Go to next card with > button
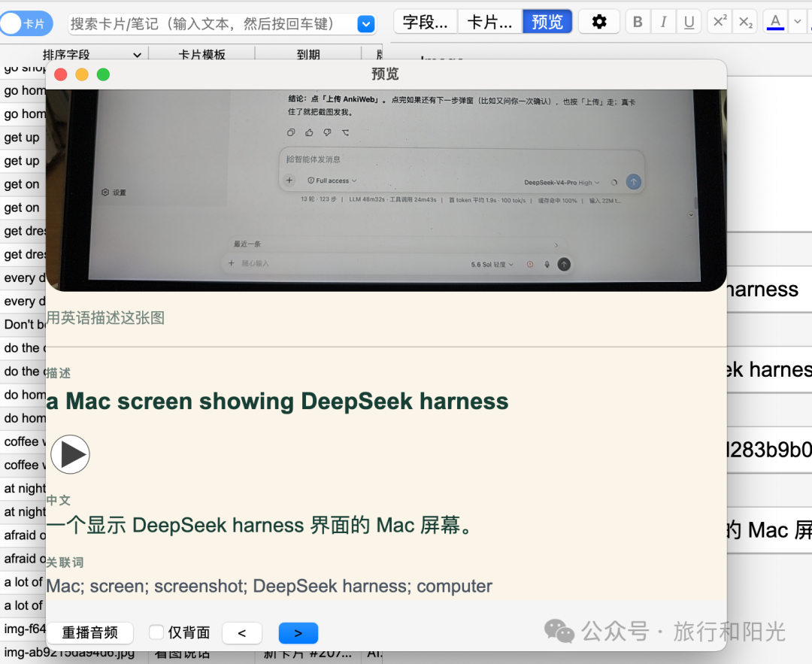This screenshot has width=812, height=664. pos(298,633)
